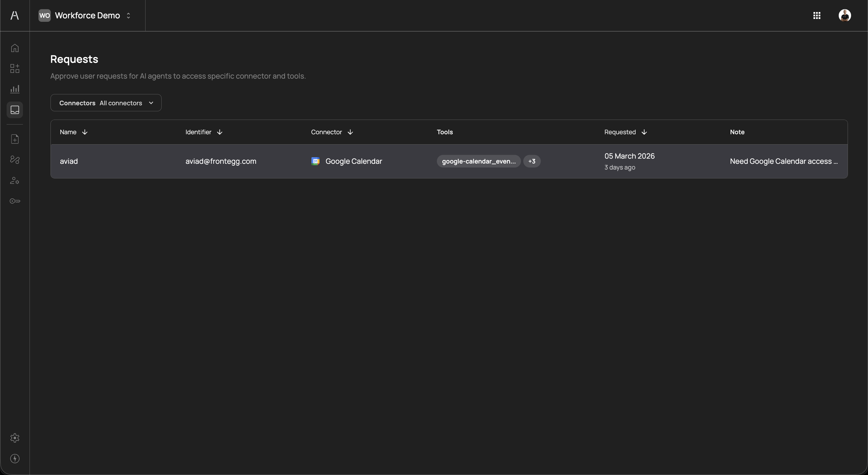Viewport: 868px width, 475px height.
Task: Open the Home sidebar icon
Action: tap(15, 48)
